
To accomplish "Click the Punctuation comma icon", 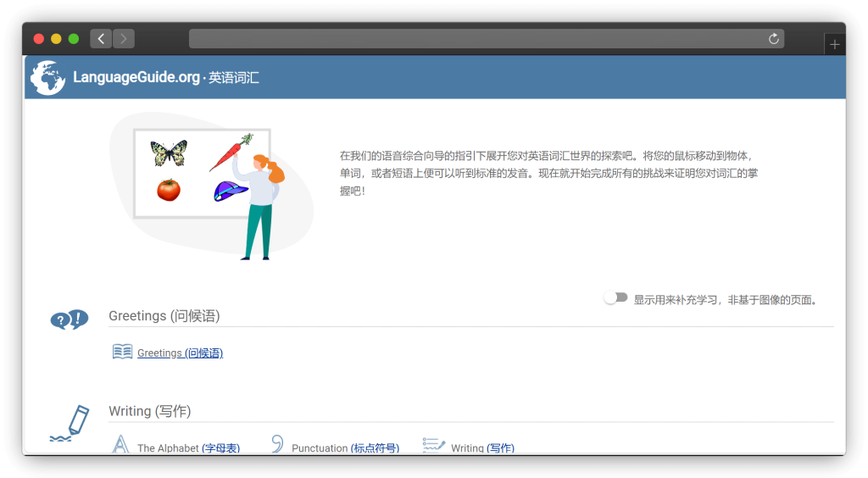I will tap(276, 445).
